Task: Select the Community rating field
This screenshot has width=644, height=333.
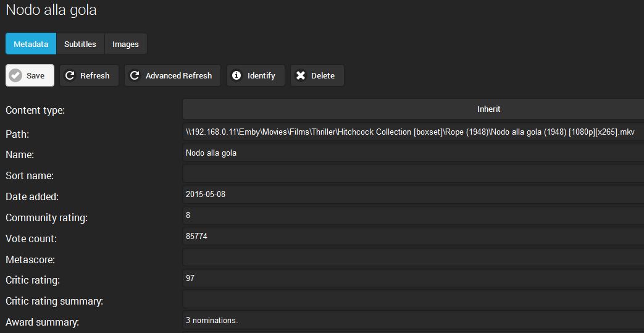Action: tap(413, 216)
